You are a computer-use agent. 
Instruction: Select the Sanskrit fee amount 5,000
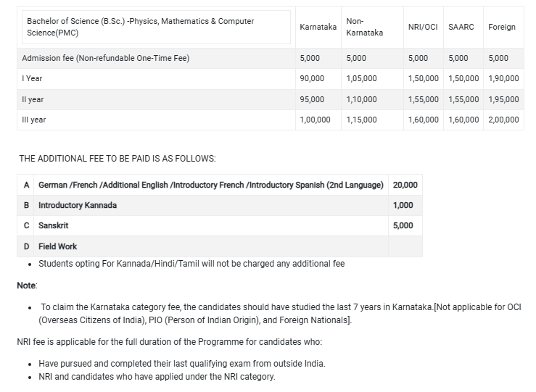tap(403, 225)
